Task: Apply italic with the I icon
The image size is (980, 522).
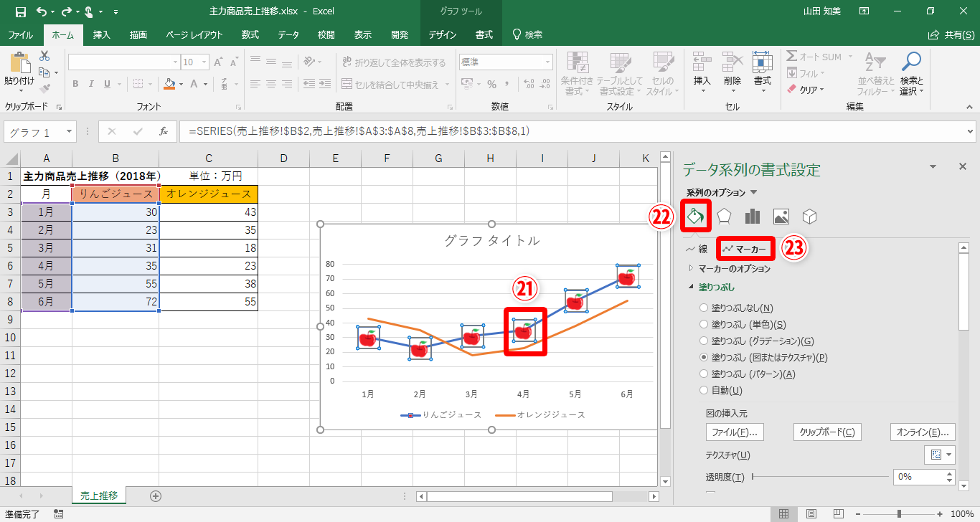Action: 92,84
